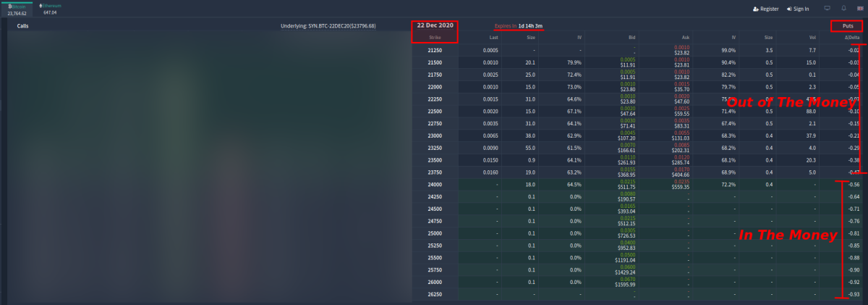Select the 25000 strike row
The image size is (868, 305).
click(435, 233)
